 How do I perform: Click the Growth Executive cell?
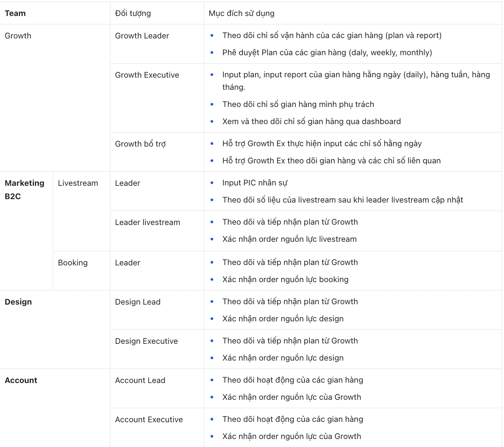[x=147, y=75]
